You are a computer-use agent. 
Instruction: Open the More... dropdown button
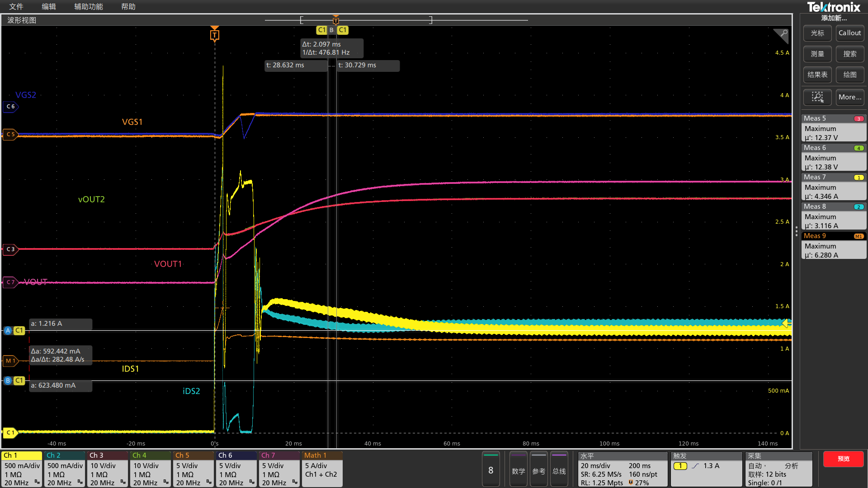point(850,97)
